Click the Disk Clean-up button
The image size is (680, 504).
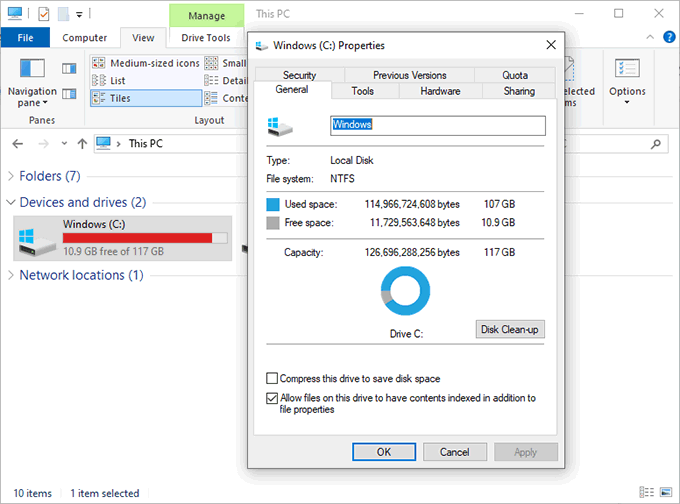[510, 330]
